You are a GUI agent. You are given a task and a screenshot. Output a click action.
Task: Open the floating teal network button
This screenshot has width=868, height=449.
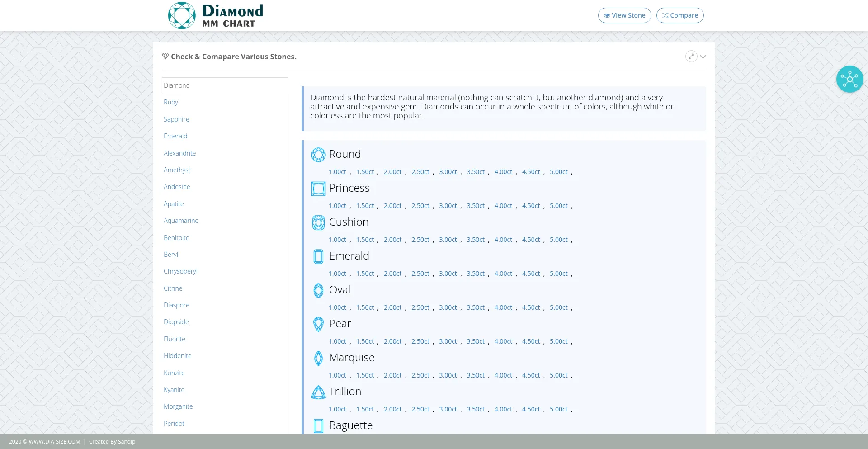[849, 79]
